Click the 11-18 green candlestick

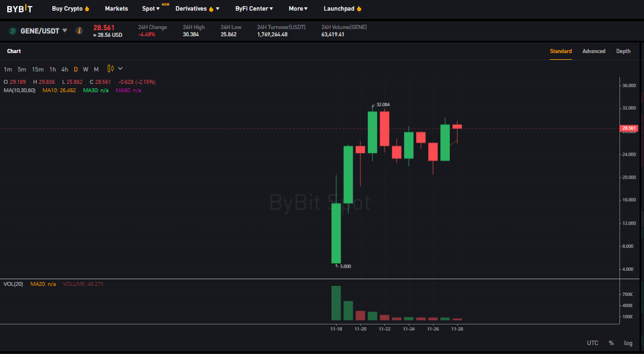pyautogui.click(x=336, y=233)
